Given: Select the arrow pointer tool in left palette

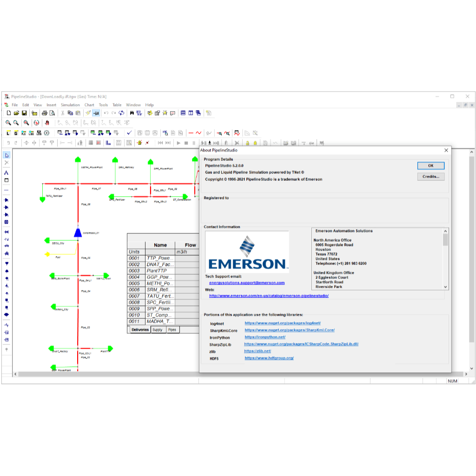Looking at the screenshot, I should click(x=7, y=155).
